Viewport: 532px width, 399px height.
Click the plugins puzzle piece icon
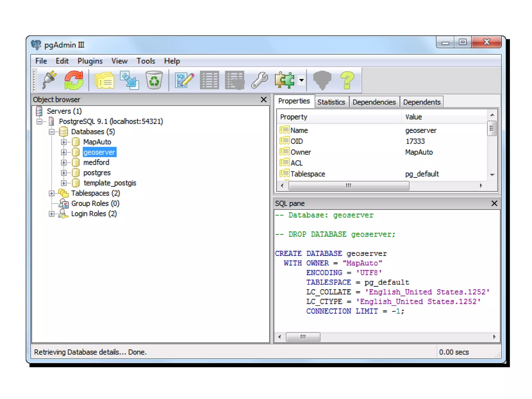point(284,80)
